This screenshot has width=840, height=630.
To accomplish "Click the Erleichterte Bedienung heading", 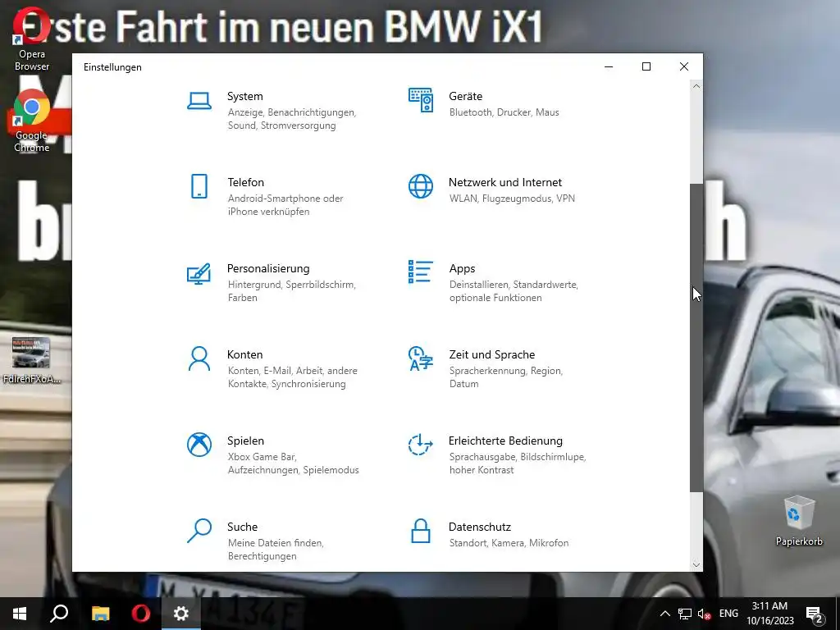I will (x=505, y=441).
